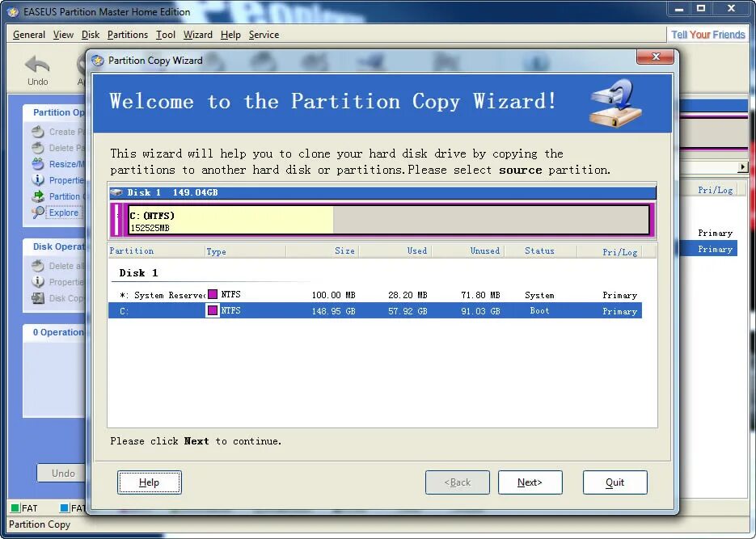
Task: Click the Resize/Move partition sidebar icon
Action: [38, 164]
